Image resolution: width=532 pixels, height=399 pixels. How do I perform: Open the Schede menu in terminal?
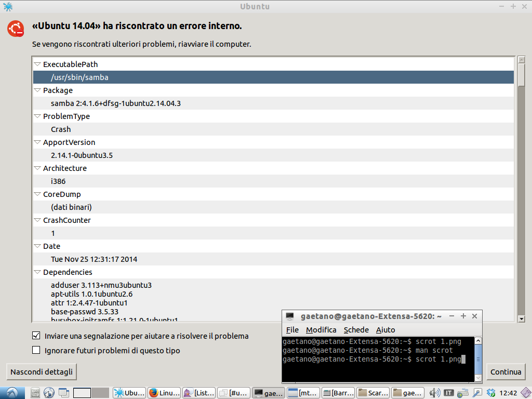(x=356, y=330)
